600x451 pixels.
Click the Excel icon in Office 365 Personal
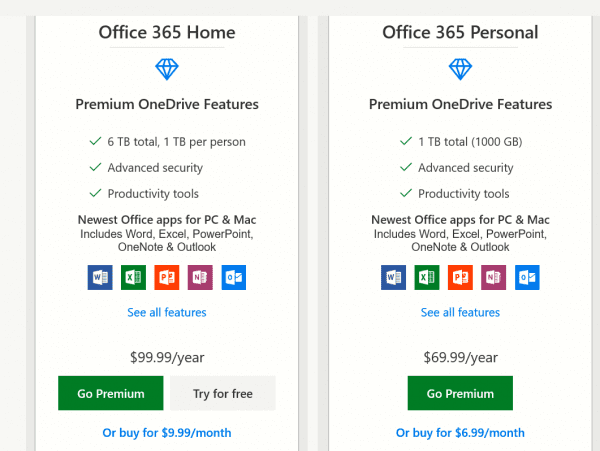tap(426, 277)
